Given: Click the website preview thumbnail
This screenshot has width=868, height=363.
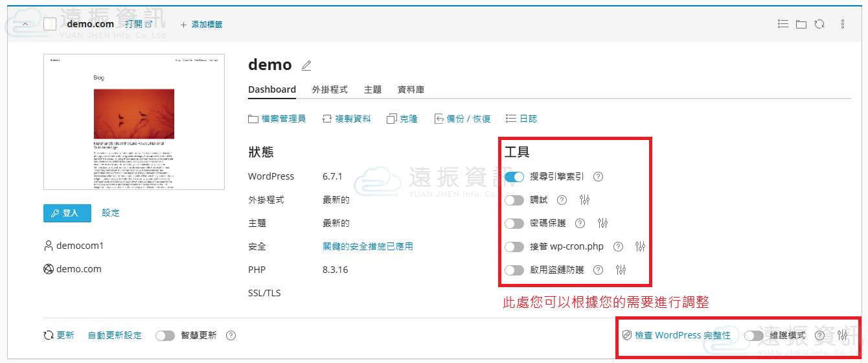Looking at the screenshot, I should coord(134,122).
